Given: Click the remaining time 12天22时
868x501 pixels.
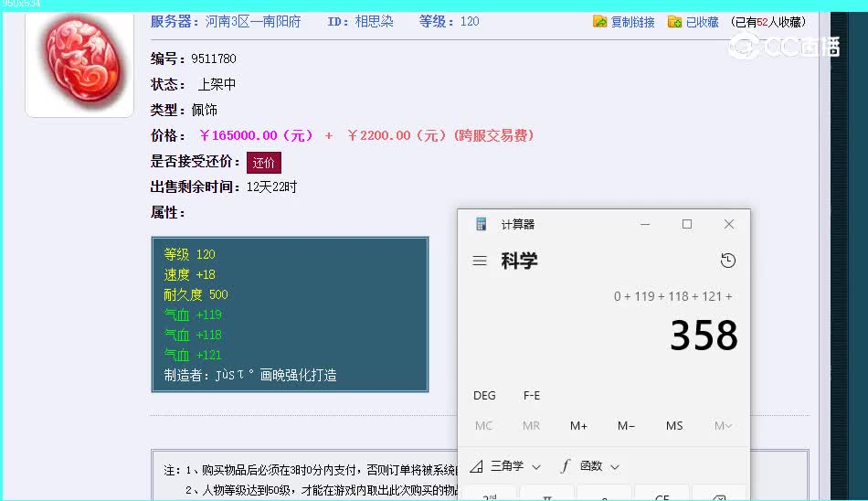Looking at the screenshot, I should pyautogui.click(x=271, y=187).
